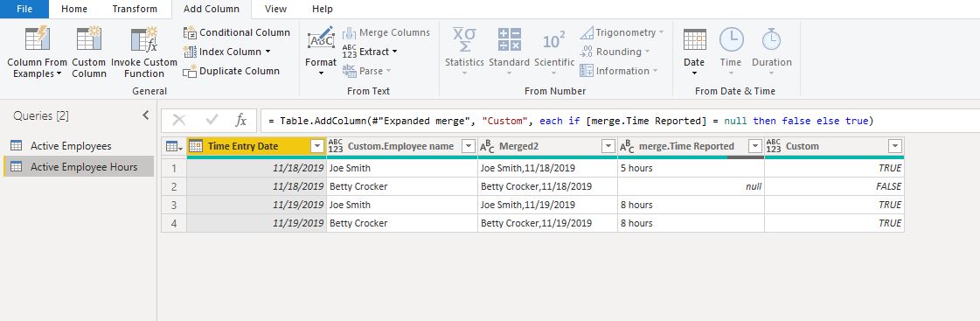Open Merged2 column filter dropdown

click(x=608, y=146)
